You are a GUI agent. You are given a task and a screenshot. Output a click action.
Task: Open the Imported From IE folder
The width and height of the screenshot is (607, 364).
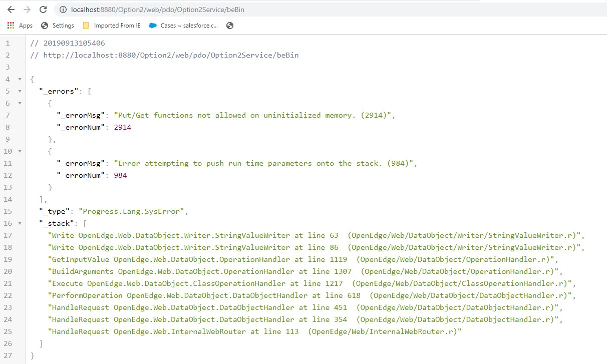111,26
